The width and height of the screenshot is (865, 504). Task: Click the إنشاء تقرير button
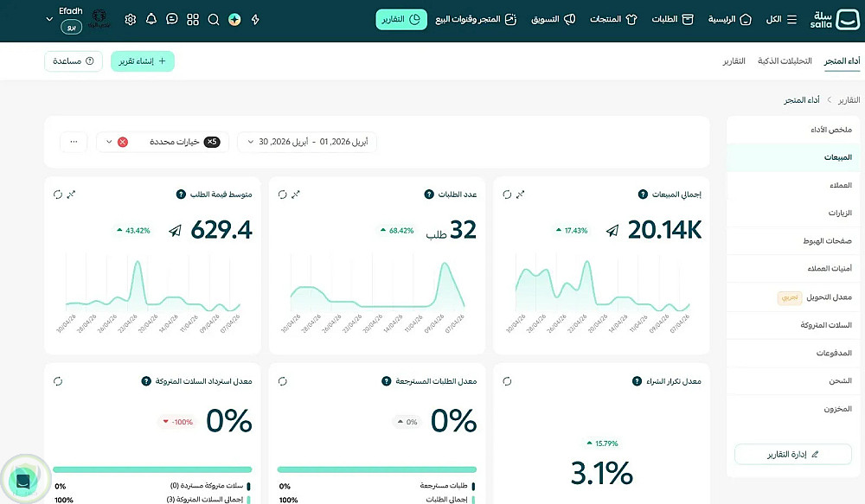[143, 61]
